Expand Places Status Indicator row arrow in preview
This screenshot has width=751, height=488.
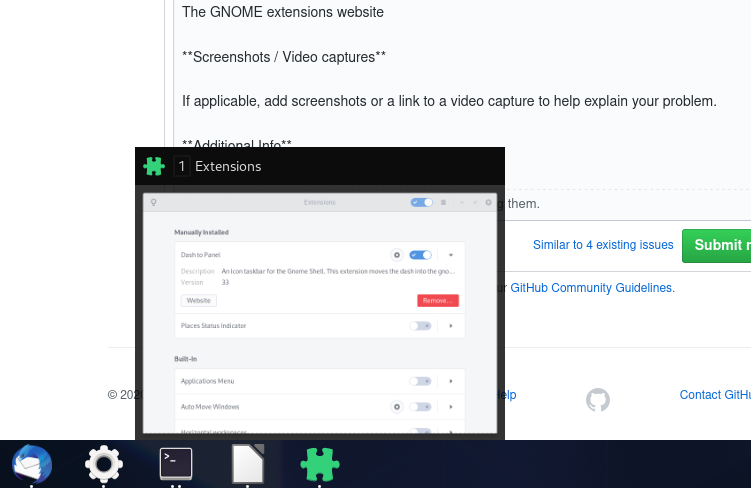pos(451,326)
